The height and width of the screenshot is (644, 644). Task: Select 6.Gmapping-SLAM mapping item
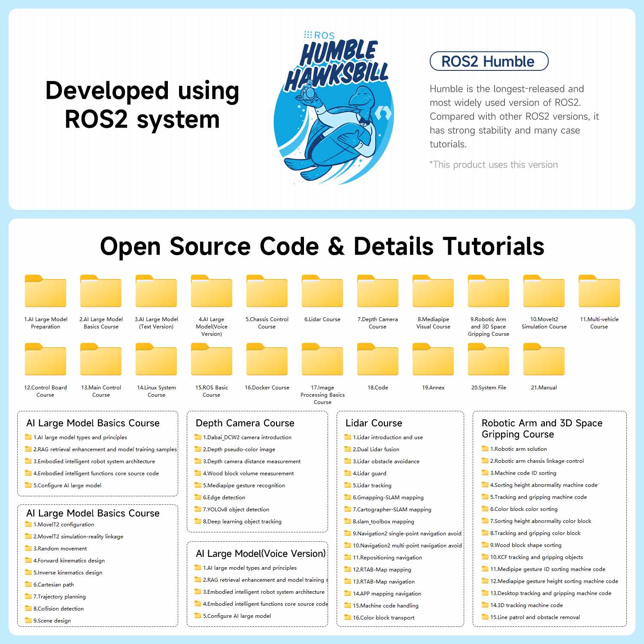coord(384,497)
